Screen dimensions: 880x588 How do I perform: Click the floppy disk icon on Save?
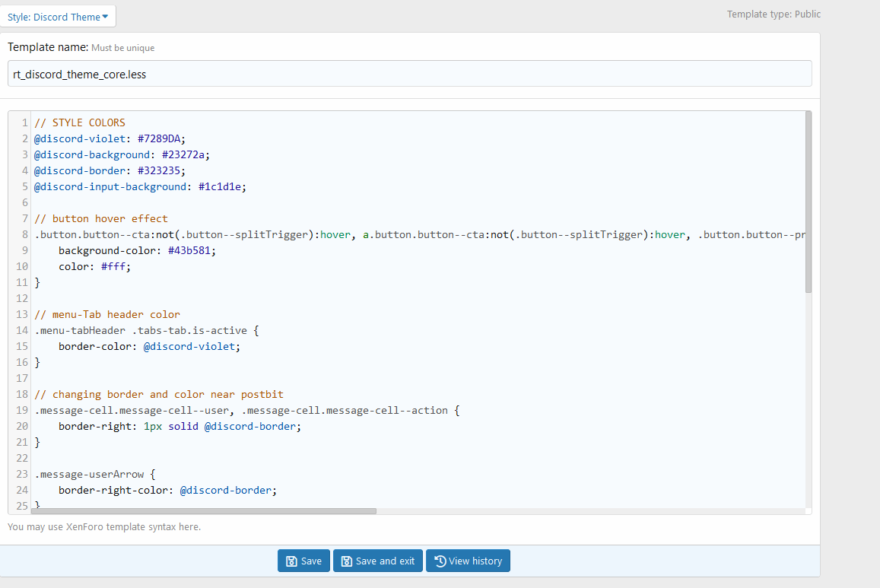tap(291, 561)
